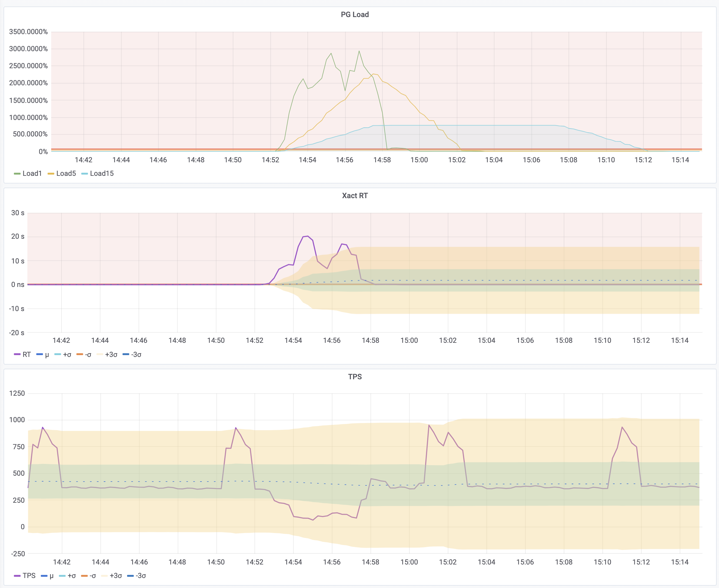The image size is (719, 588).
Task: Click the RT peak at 20 s
Action: [307, 236]
